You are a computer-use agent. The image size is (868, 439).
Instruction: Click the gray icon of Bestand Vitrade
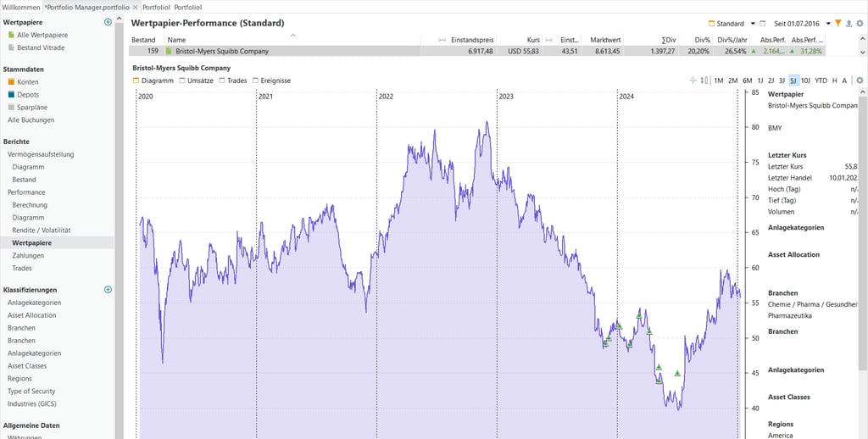point(11,47)
